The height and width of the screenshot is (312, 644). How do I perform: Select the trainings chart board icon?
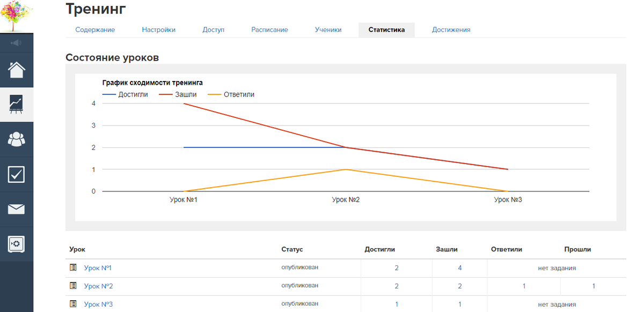[17, 104]
